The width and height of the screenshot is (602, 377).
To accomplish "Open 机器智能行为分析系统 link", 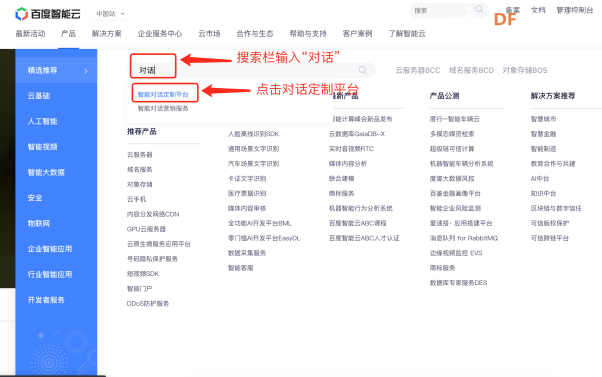I will 361,208.
